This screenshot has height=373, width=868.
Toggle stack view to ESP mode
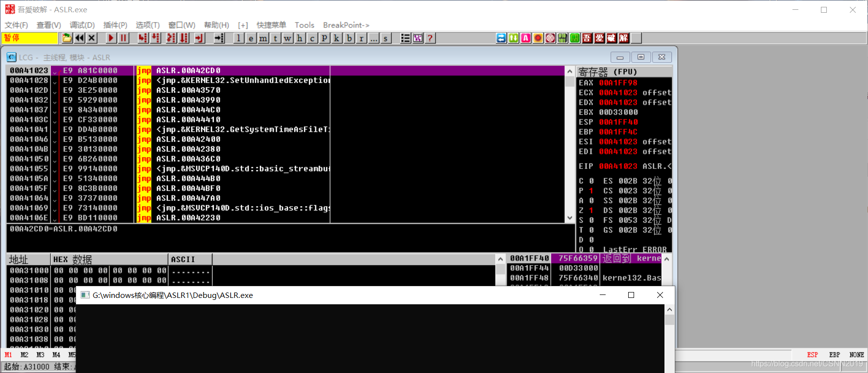click(813, 355)
